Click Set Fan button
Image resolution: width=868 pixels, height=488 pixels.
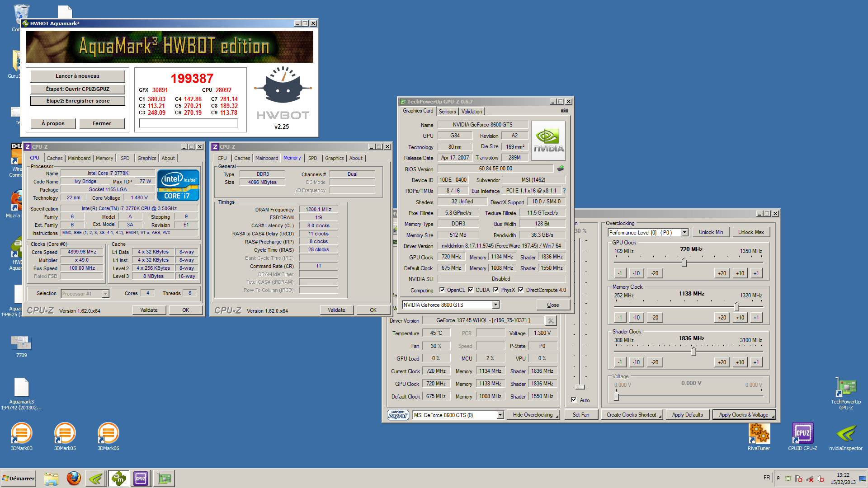(581, 415)
